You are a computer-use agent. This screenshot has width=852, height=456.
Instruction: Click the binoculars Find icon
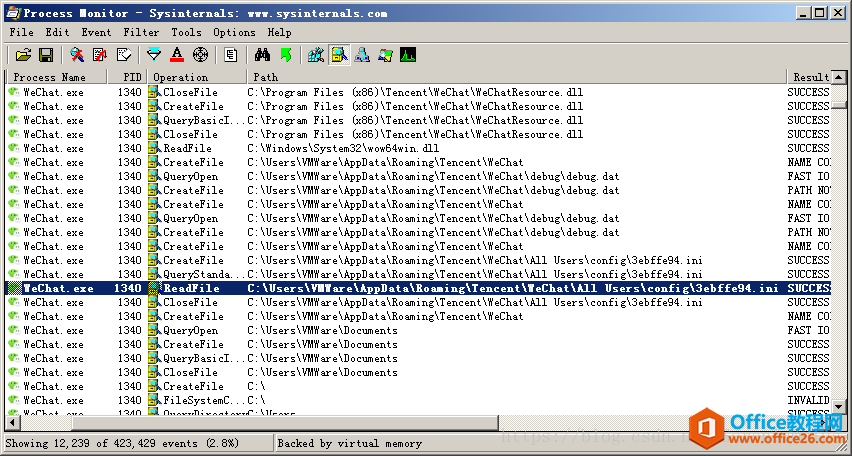click(263, 54)
